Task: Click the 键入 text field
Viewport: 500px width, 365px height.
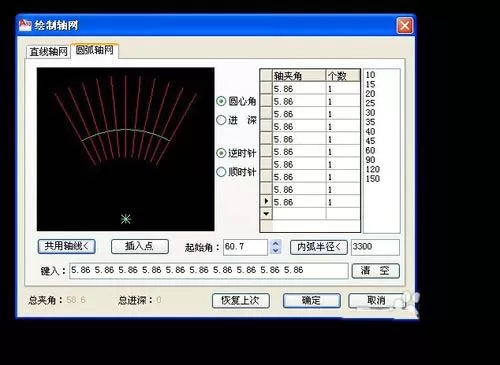Action: tap(209, 271)
